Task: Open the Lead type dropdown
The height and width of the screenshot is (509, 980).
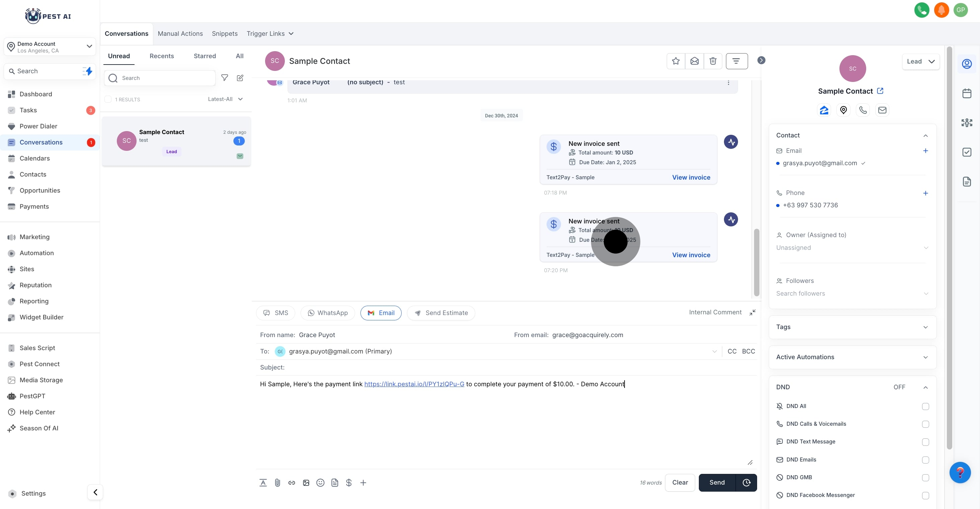Action: (921, 62)
